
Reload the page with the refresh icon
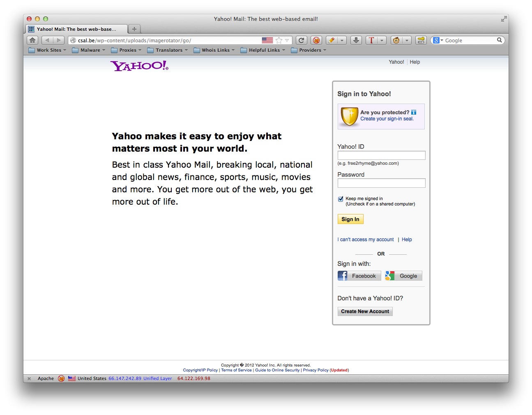302,40
